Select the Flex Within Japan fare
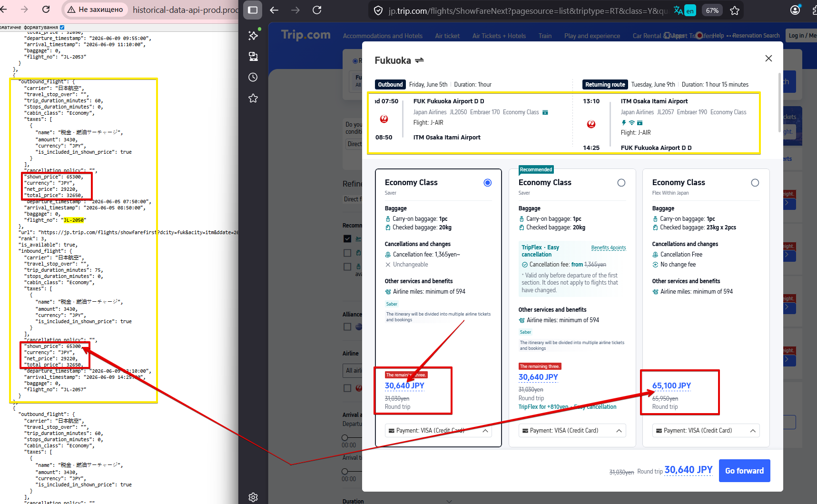This screenshot has width=817, height=504. point(755,183)
